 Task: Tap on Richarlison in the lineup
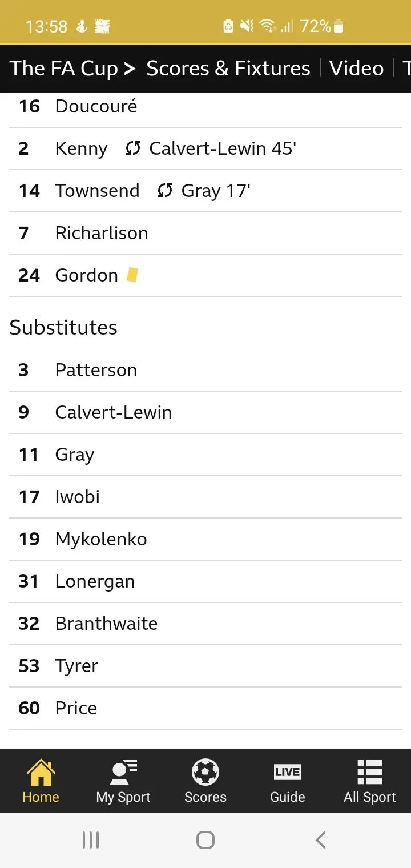coord(102,233)
